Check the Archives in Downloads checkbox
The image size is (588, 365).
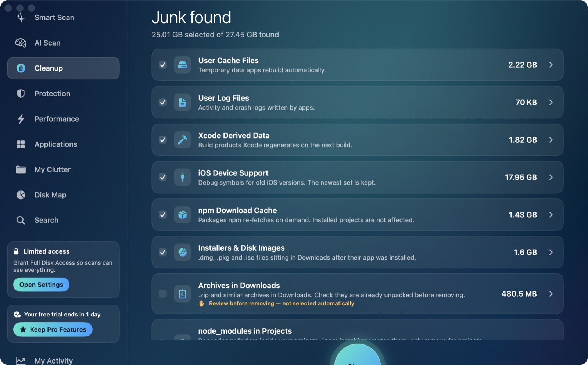(x=163, y=294)
